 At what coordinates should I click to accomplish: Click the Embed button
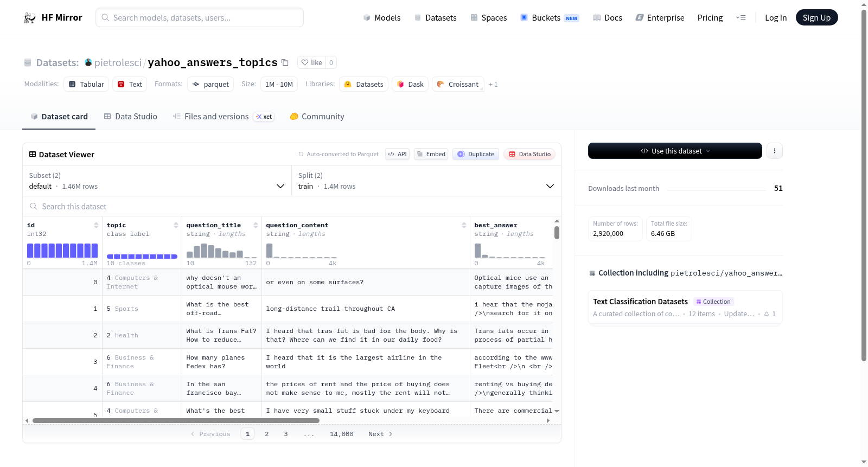point(431,154)
